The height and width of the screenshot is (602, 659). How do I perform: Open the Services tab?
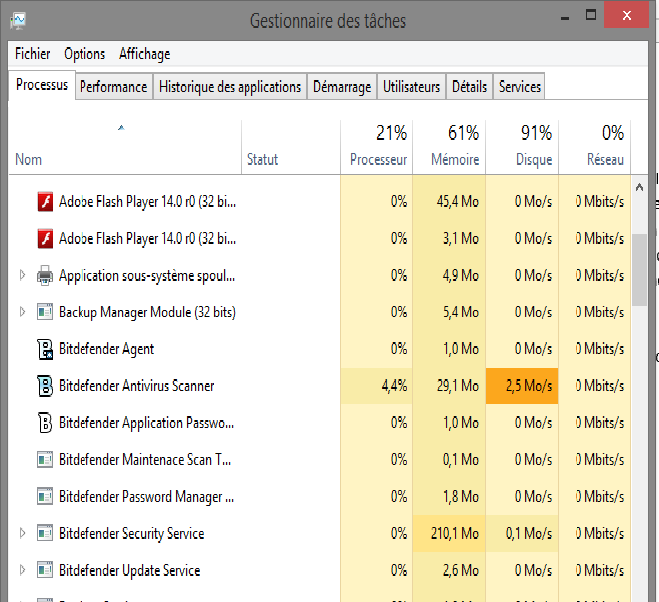pyautogui.click(x=519, y=87)
